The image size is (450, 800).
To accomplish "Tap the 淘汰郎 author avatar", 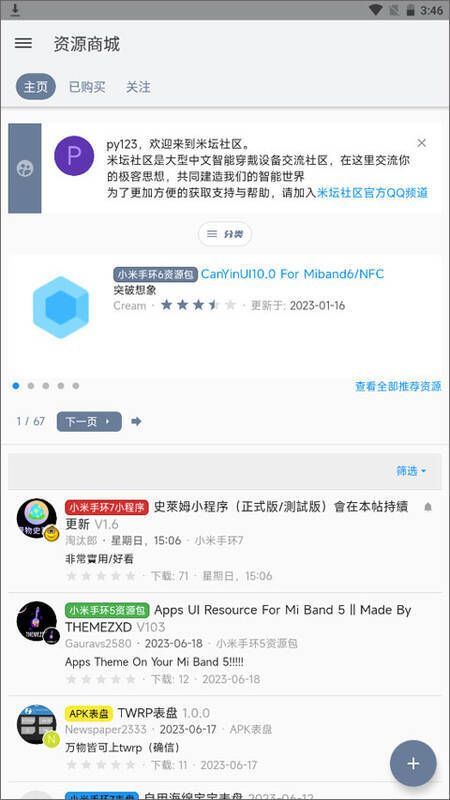I will pos(37,518).
